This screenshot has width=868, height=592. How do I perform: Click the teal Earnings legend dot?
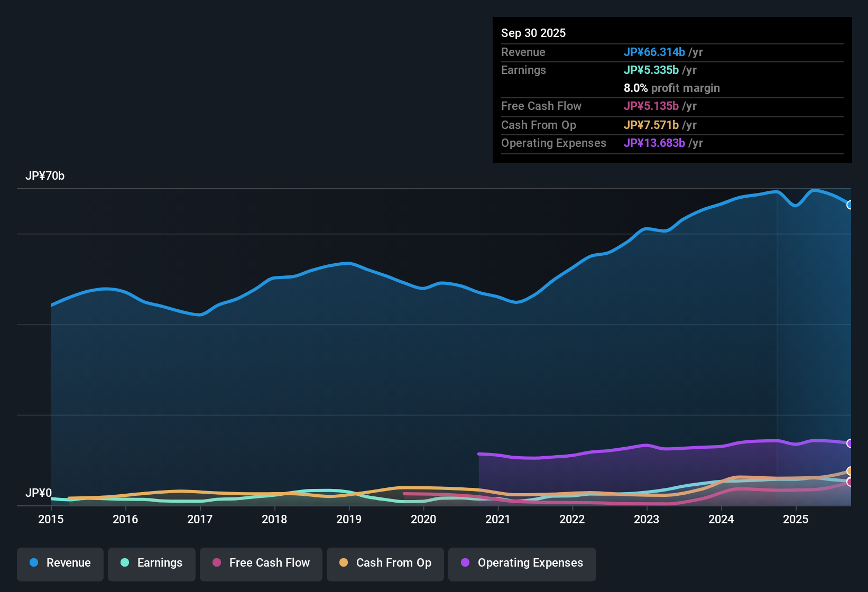(125, 563)
